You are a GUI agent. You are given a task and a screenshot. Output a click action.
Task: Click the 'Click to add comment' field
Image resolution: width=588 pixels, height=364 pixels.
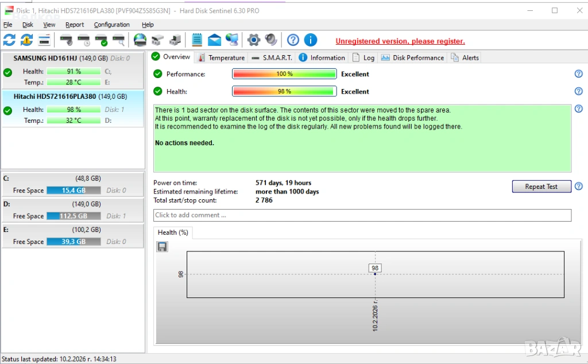(362, 215)
